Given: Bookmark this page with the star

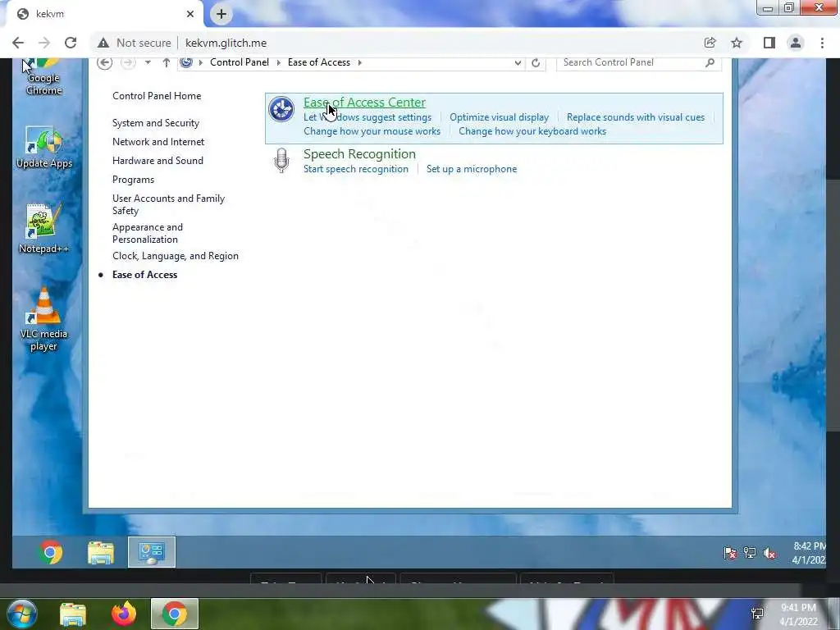Looking at the screenshot, I should 737,43.
